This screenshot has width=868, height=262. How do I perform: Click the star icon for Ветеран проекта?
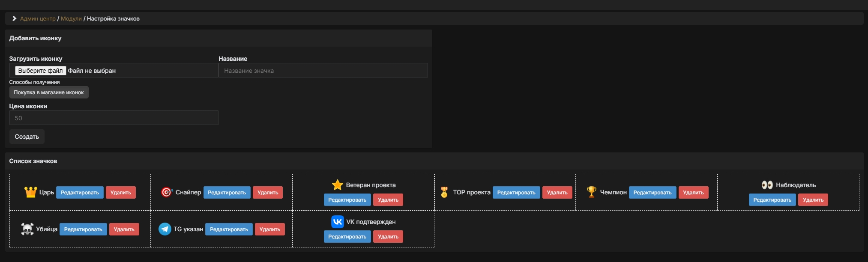pos(338,185)
